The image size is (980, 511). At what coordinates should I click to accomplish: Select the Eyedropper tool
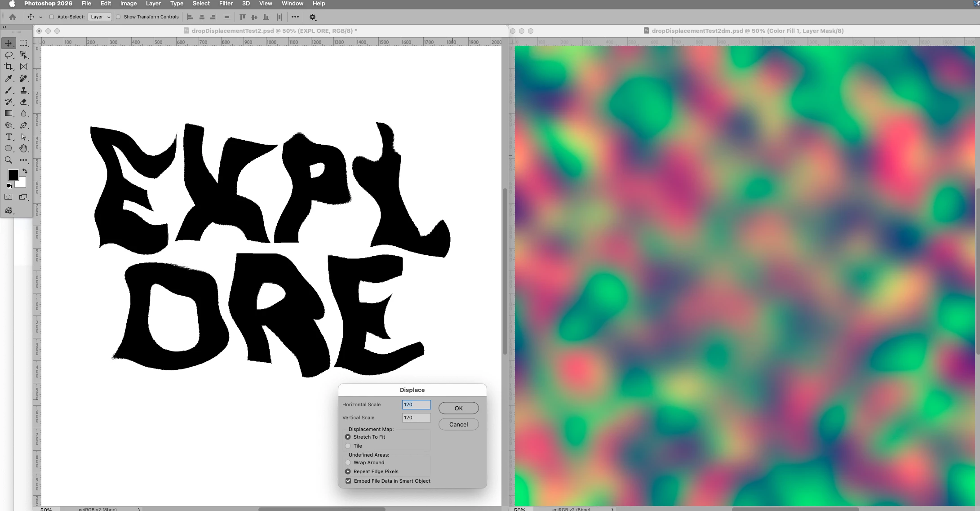coord(9,78)
